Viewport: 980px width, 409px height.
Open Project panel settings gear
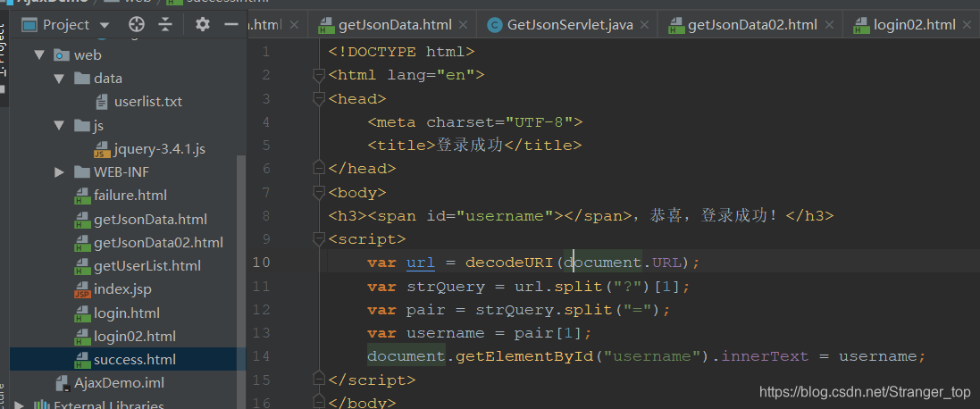(x=202, y=24)
